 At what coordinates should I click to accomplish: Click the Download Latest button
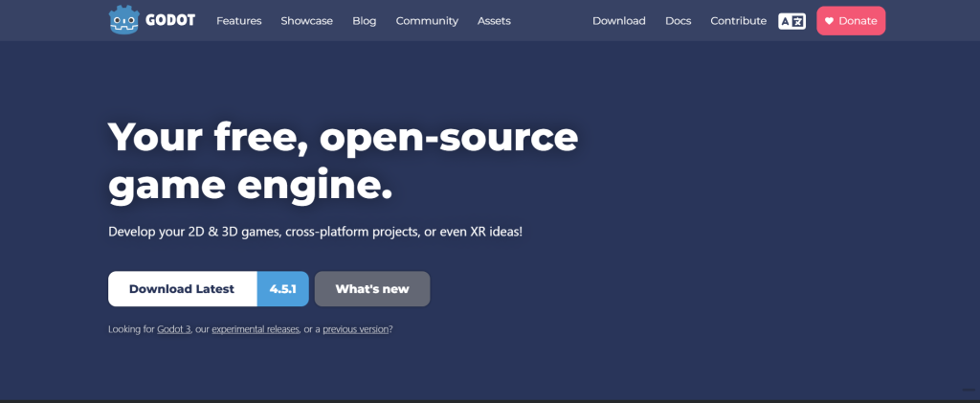183,289
